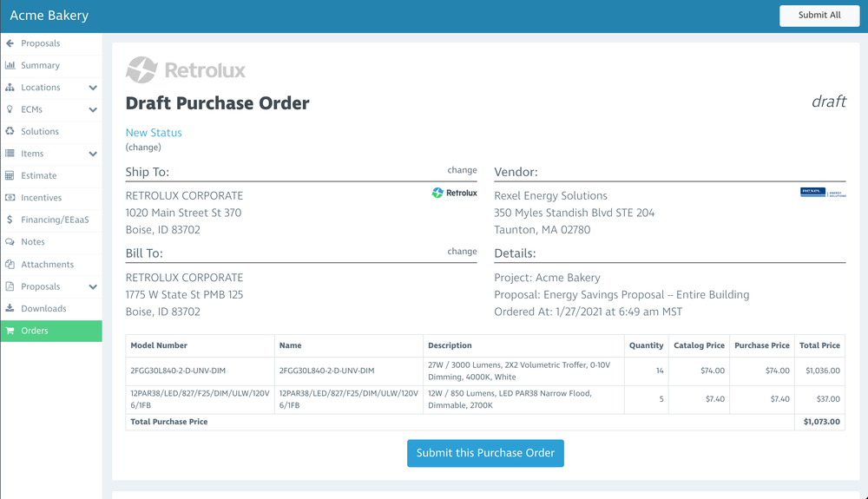The image size is (868, 499).
Task: Expand the ECMs submenu chevron
Action: point(93,109)
